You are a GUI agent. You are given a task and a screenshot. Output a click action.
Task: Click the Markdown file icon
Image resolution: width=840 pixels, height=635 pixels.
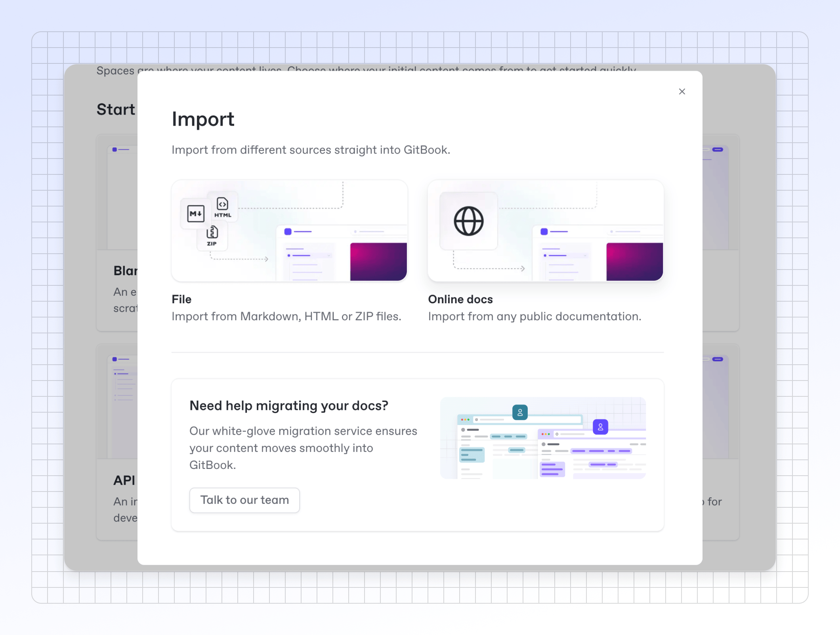[x=195, y=214]
